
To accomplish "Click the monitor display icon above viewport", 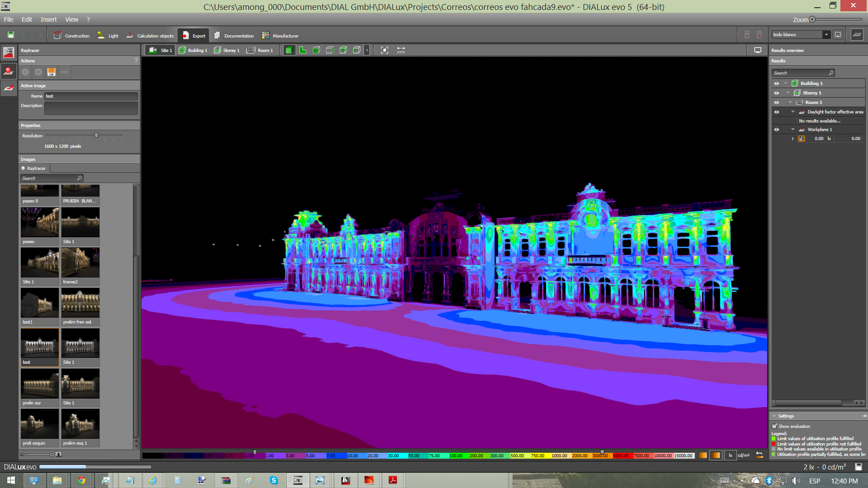I will (758, 50).
